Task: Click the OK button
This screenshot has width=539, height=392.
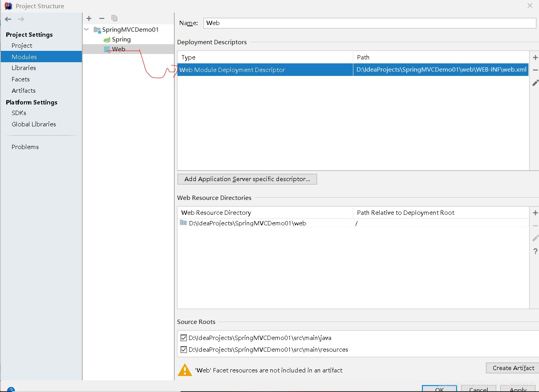Action: 440,389
